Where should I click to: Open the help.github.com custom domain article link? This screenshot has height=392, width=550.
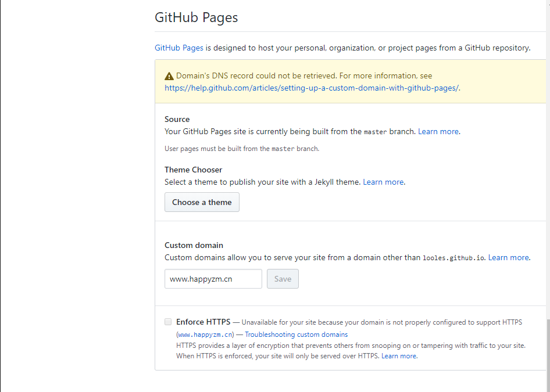coord(312,88)
